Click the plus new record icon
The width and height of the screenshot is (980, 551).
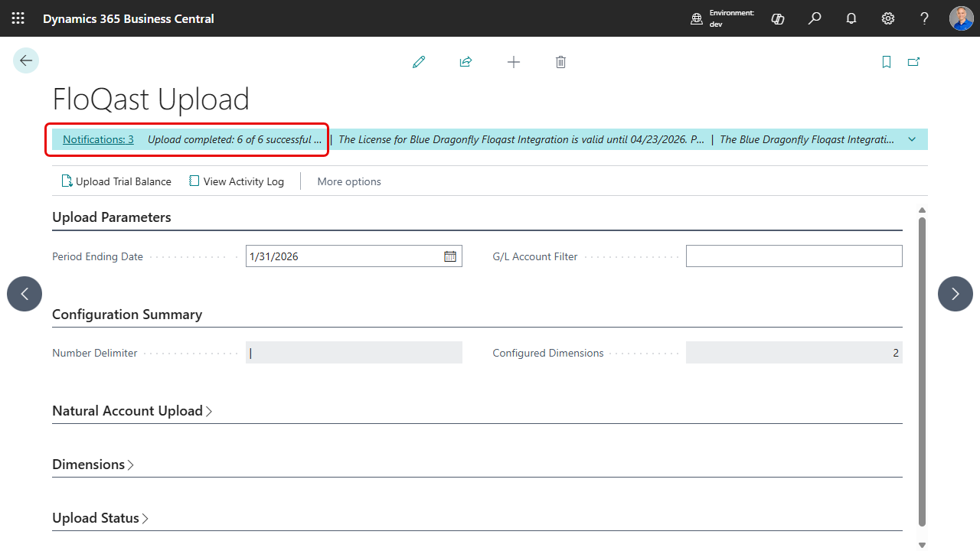tap(514, 62)
